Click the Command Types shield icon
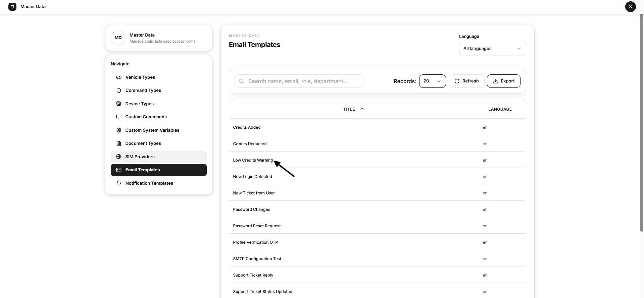This screenshot has width=644, height=298. [119, 91]
